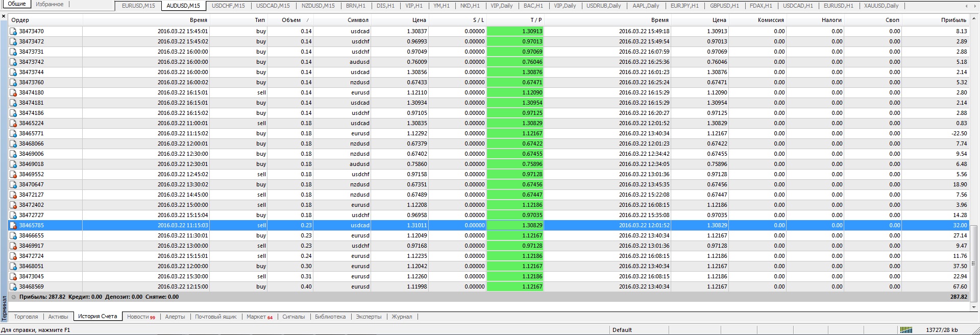Click the order icon for order 38469018
The width and height of the screenshot is (980, 335).
[x=13, y=164]
